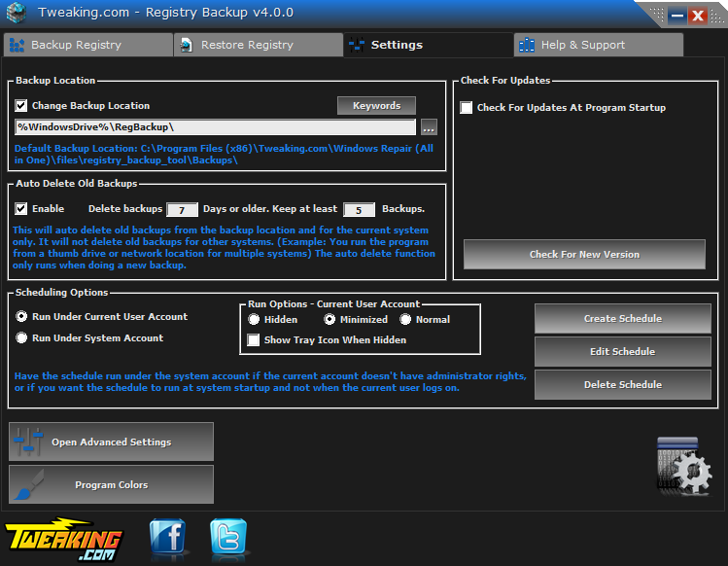Enable Check For Updates At Program Startup
This screenshot has width=728, height=566.
click(x=467, y=108)
